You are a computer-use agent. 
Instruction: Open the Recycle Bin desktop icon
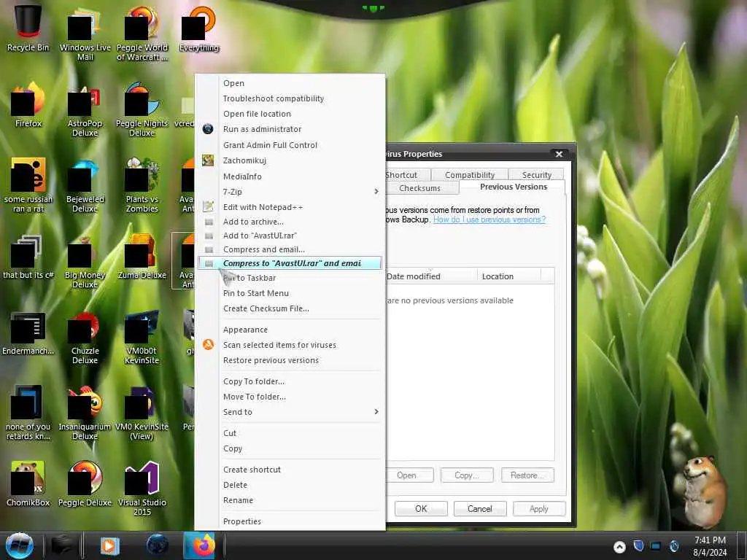pos(28,27)
